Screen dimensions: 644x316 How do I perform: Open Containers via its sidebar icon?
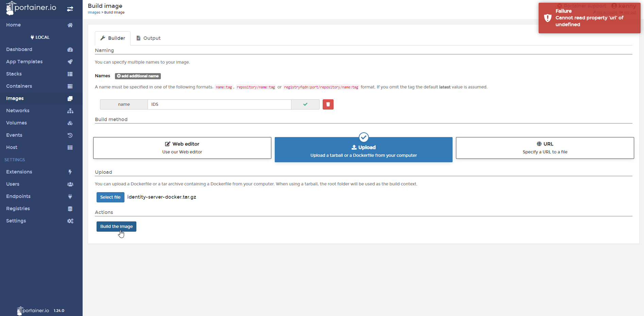(70, 86)
